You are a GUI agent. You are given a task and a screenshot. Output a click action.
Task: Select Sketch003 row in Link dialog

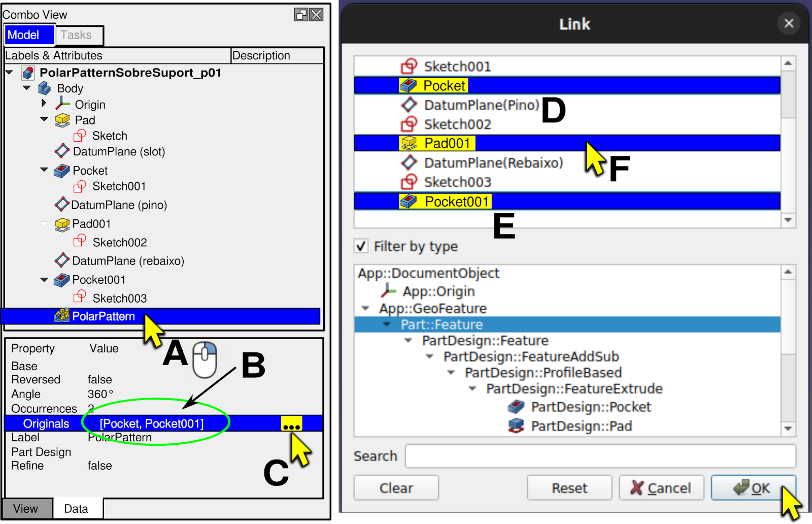[x=567, y=182]
